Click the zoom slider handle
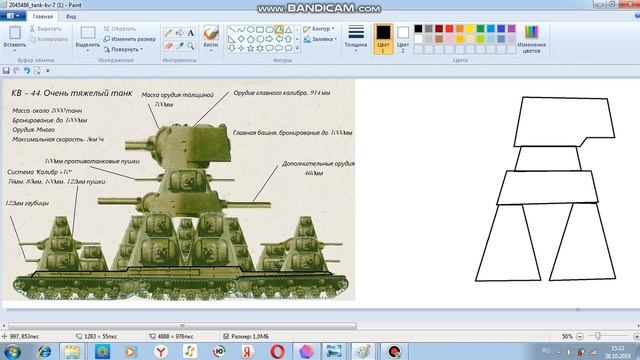 point(598,336)
